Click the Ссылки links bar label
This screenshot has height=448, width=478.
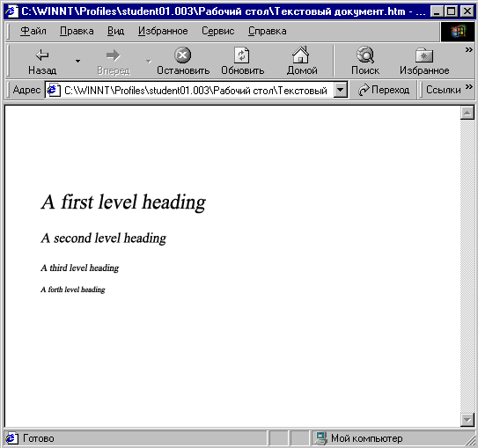(x=444, y=90)
